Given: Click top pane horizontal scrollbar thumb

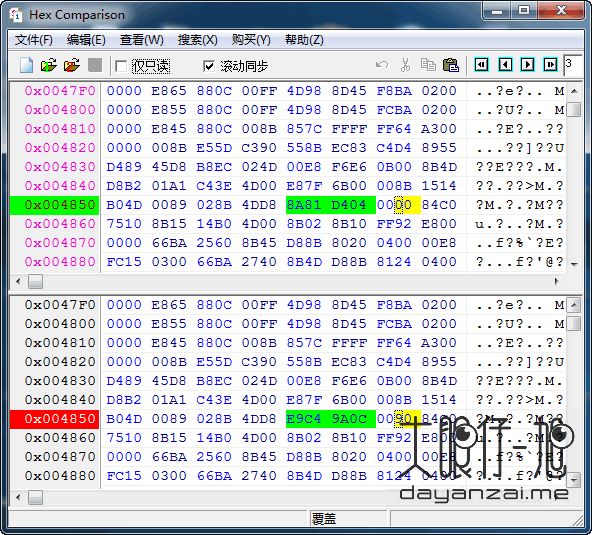Looking at the screenshot, I should (35, 281).
